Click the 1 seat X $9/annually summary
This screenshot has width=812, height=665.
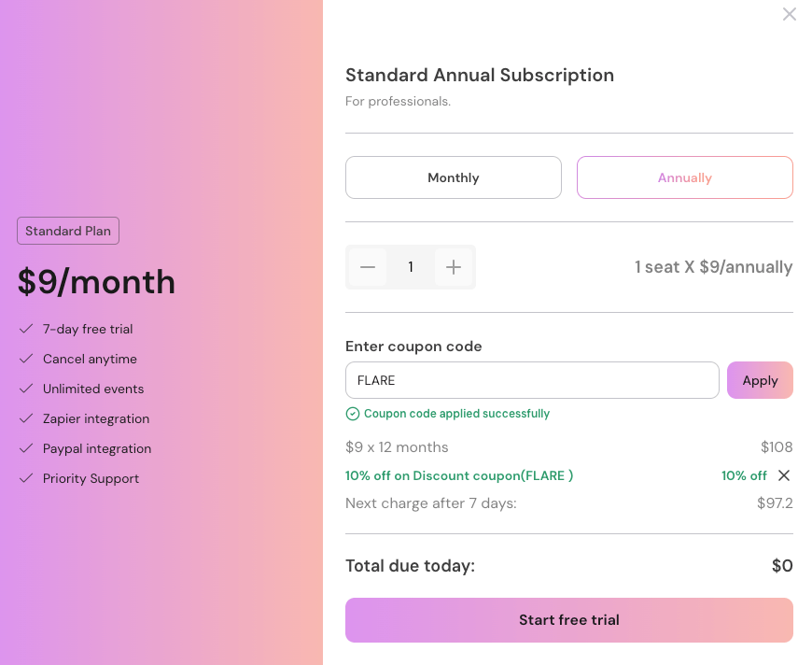(714, 266)
